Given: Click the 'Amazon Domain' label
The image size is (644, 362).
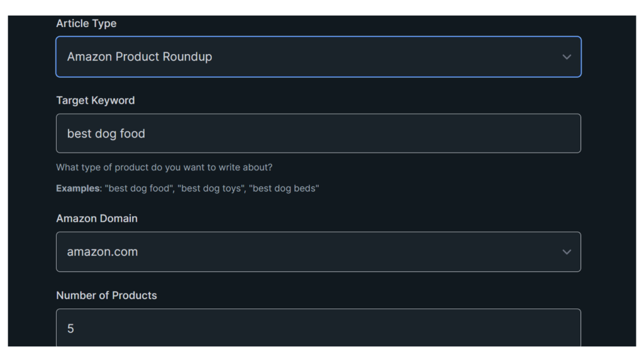Looking at the screenshot, I should [97, 219].
